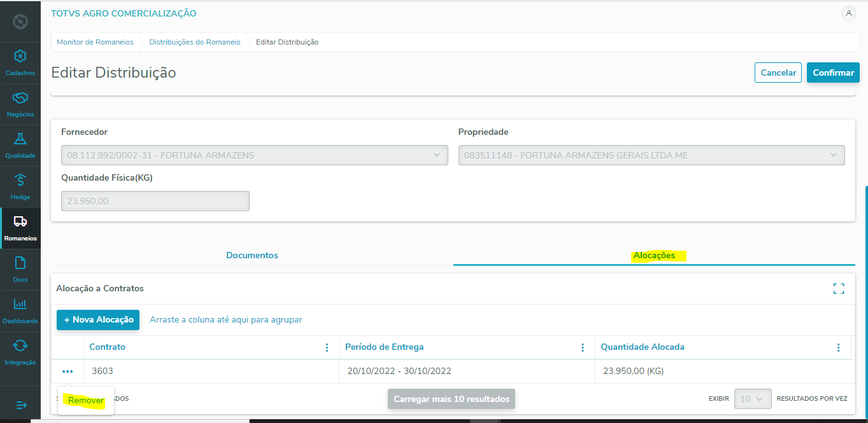Go to Monitor de Romaneios breadcrumb
This screenshot has height=423, width=868.
tap(95, 42)
